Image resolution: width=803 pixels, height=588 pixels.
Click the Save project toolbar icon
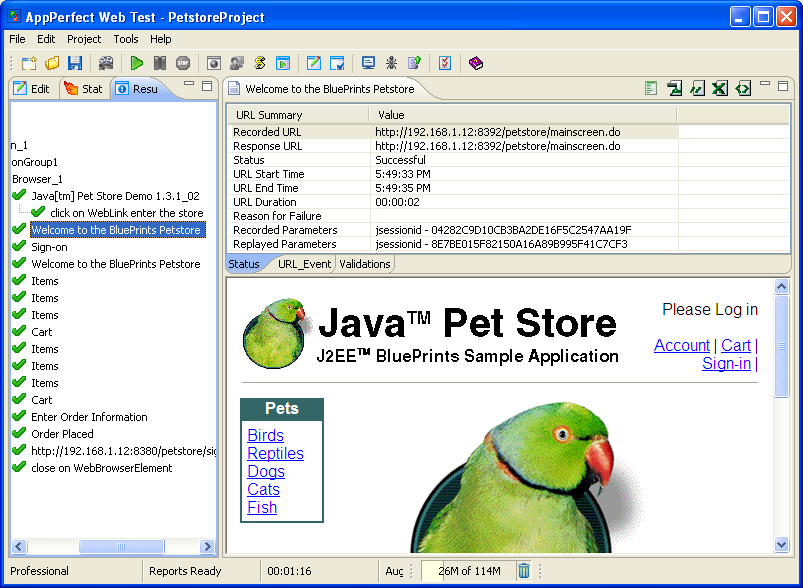[x=75, y=63]
